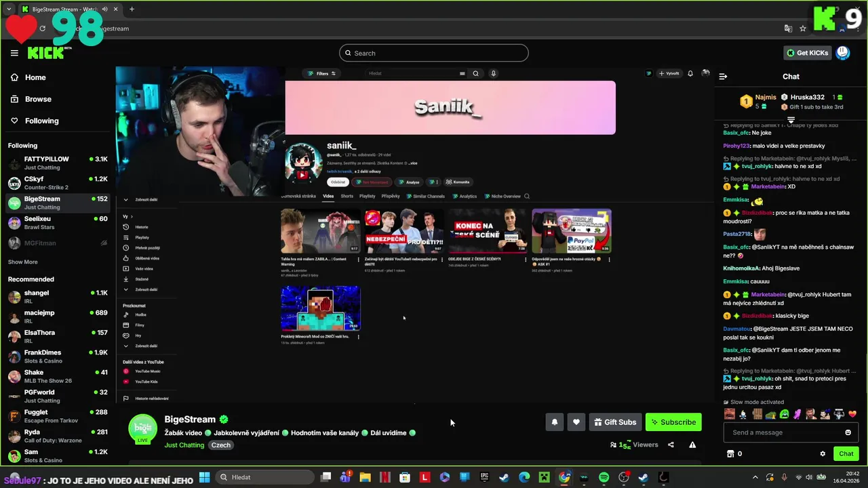868x488 pixels.
Task: Collapse the chat panel using the arrow icon
Action: click(x=723, y=77)
